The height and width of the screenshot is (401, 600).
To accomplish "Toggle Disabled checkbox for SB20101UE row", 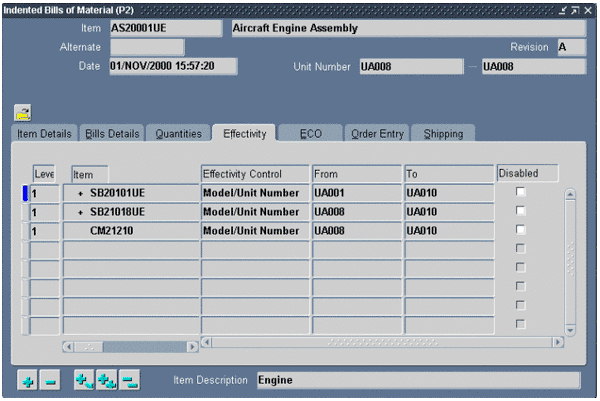I will point(520,192).
